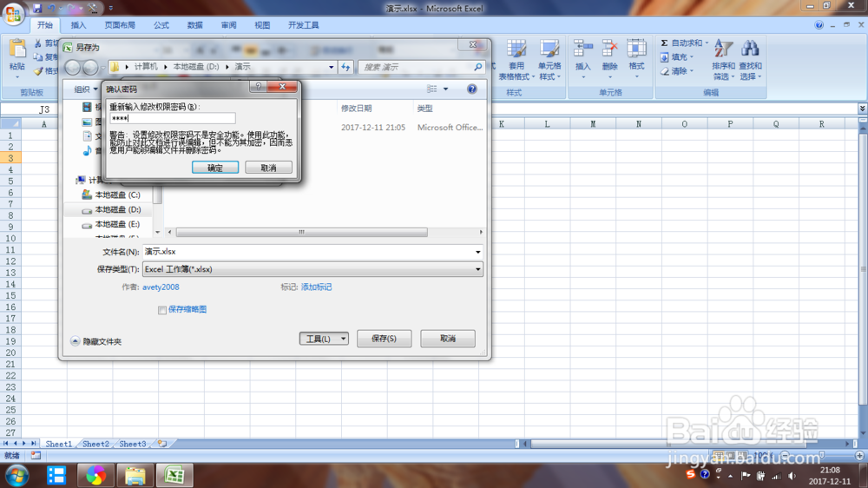Open the Formulas ribbon tab
The image size is (868, 488).
pyautogui.click(x=161, y=25)
